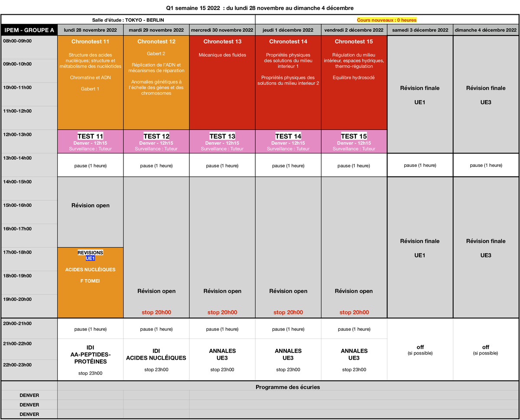Select the "Equilibre hydrosodé" course line
The image size is (520, 420).
click(x=354, y=78)
